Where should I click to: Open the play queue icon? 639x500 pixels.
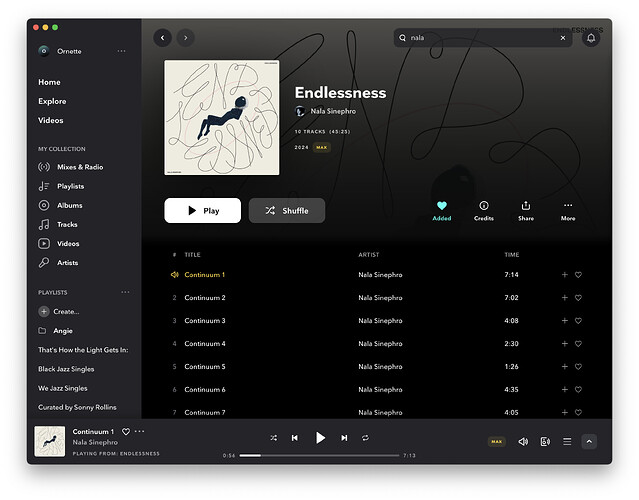click(x=567, y=441)
